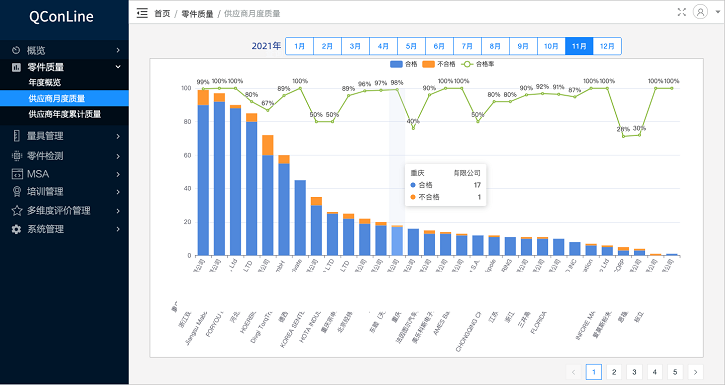Viewport: 725px width, 385px height.
Task: Go to page 3
Action: pyautogui.click(x=634, y=372)
